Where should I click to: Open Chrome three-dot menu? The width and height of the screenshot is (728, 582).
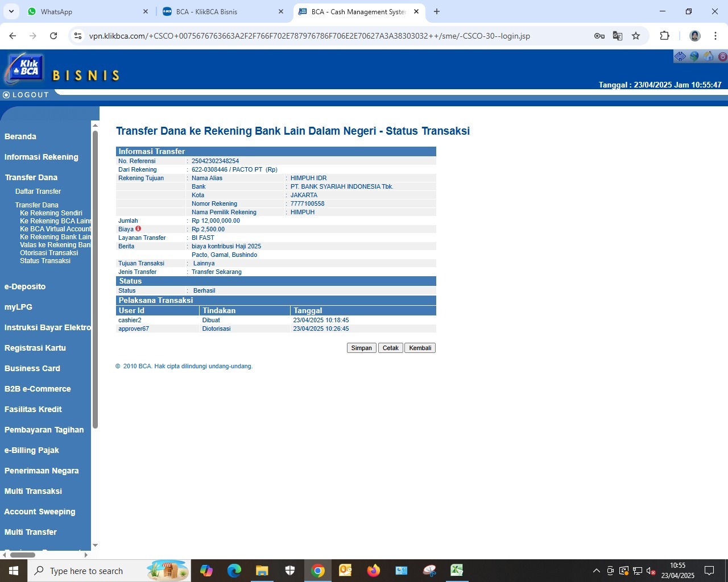click(715, 36)
